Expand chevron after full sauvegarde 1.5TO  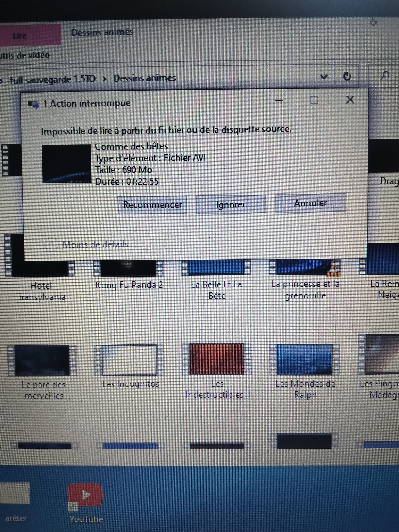[104, 79]
